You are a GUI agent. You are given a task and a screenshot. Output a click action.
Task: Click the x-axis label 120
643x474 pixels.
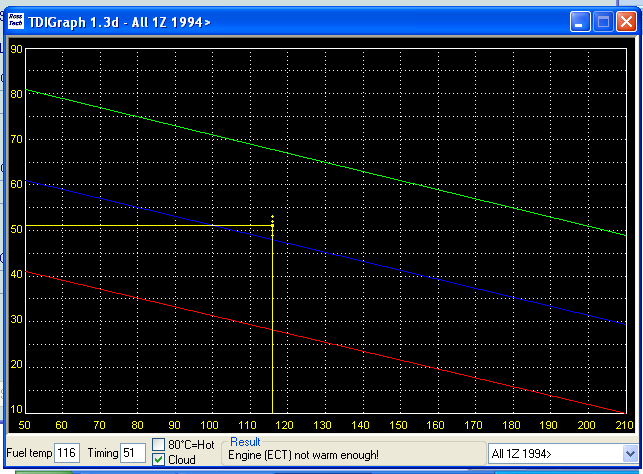coord(284,425)
